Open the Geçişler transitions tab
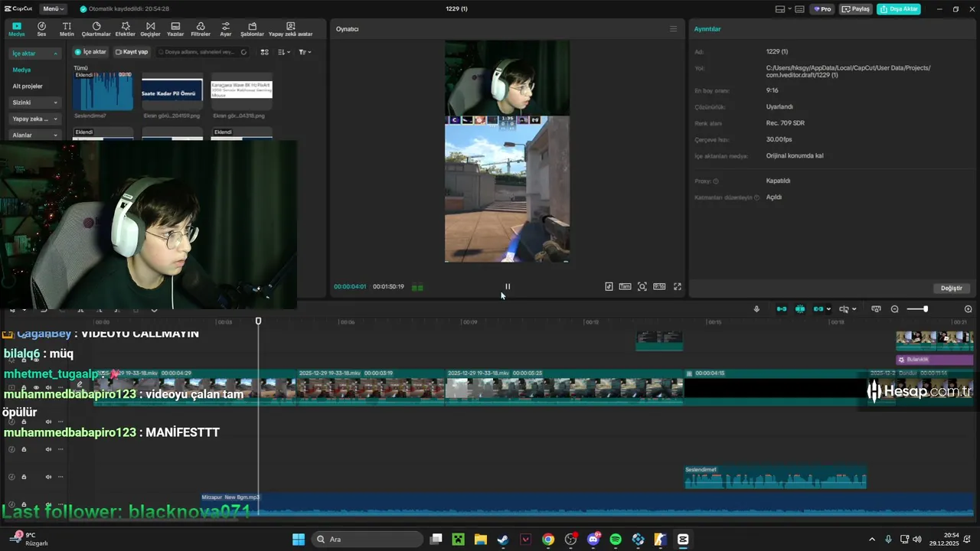 [x=150, y=29]
